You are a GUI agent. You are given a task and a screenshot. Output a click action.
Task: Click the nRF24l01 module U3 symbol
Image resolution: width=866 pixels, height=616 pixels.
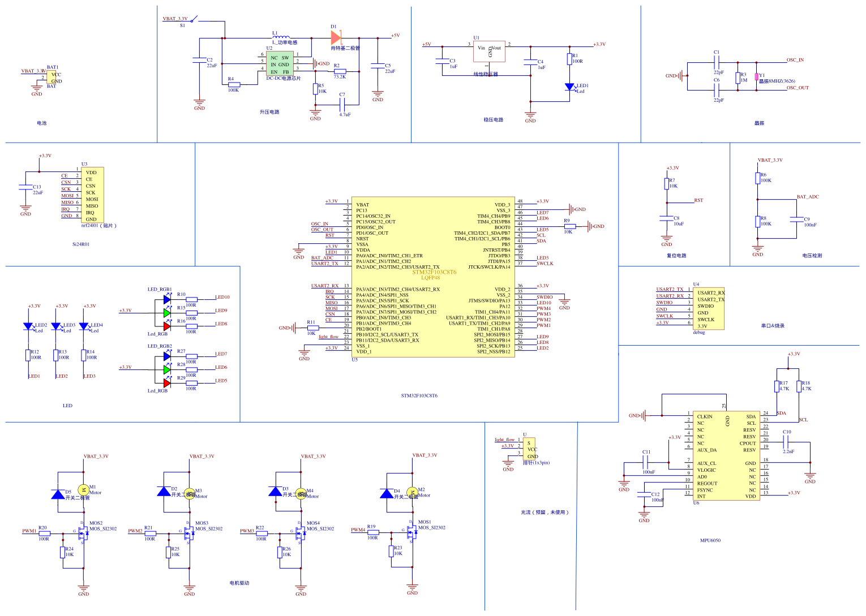coord(93,194)
